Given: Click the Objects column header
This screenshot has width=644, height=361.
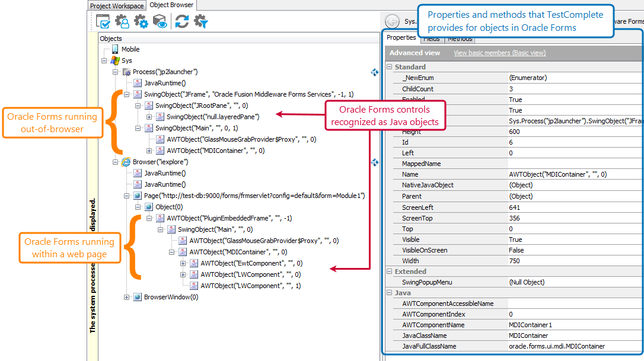Looking at the screenshot, I should 239,38.
